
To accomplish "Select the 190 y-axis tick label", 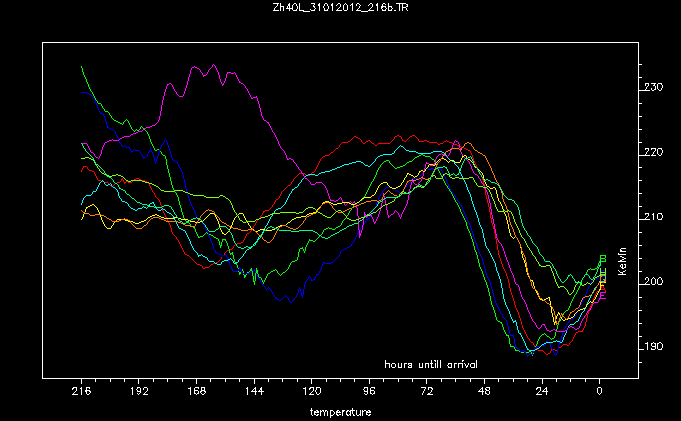I will [x=653, y=347].
